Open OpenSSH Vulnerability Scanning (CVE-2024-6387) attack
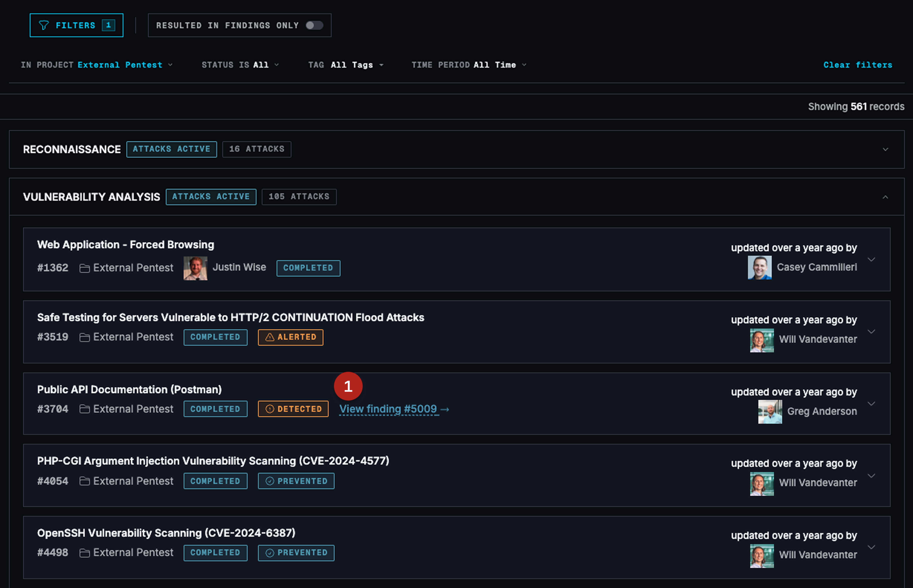Screen dimensions: 913x588 click(166, 533)
